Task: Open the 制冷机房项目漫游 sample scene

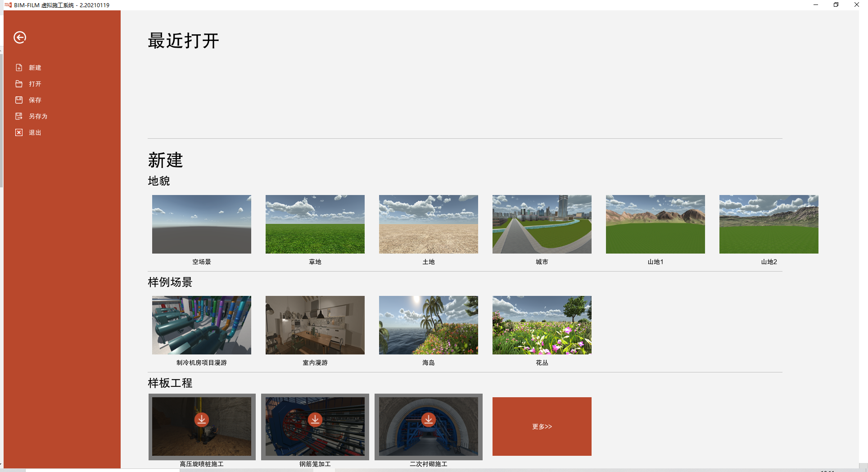Action: click(202, 325)
